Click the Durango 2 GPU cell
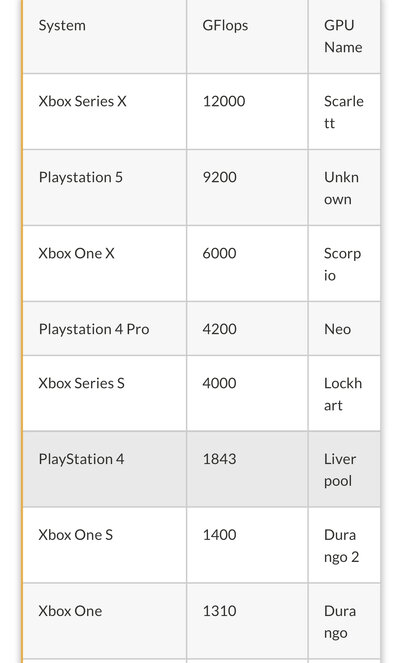 [342, 546]
